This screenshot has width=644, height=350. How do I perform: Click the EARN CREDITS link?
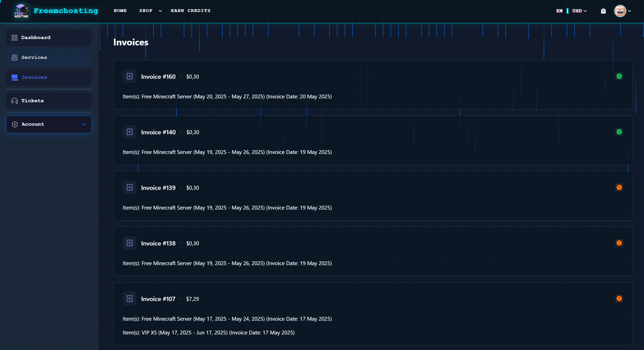(x=190, y=11)
